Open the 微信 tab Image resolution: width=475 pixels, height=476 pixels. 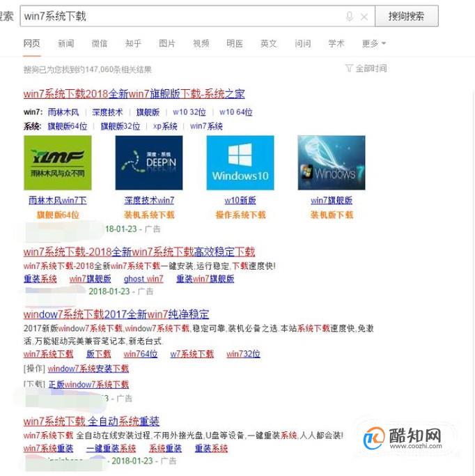click(x=100, y=43)
